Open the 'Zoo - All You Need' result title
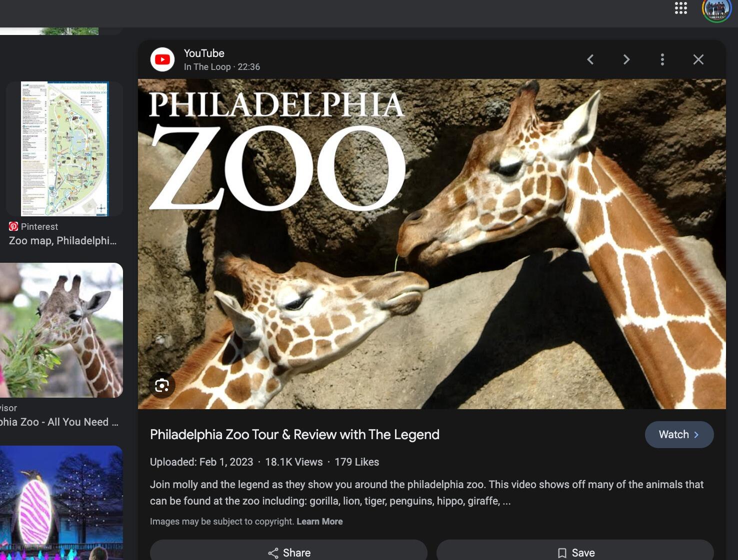738x560 pixels. (x=59, y=422)
